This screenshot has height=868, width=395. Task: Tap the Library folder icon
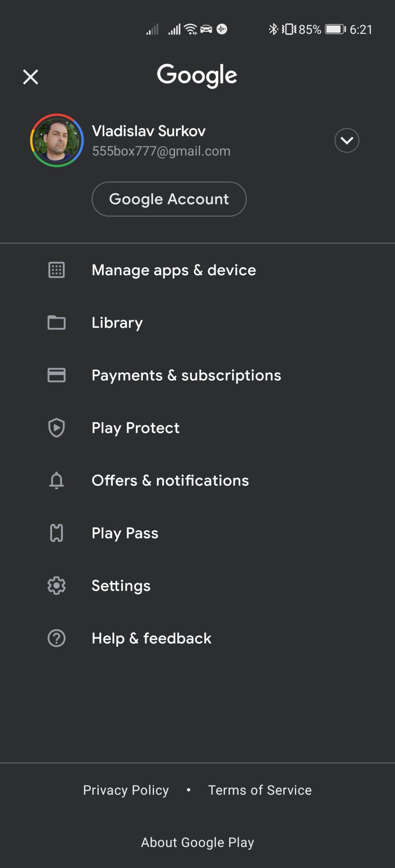(56, 322)
